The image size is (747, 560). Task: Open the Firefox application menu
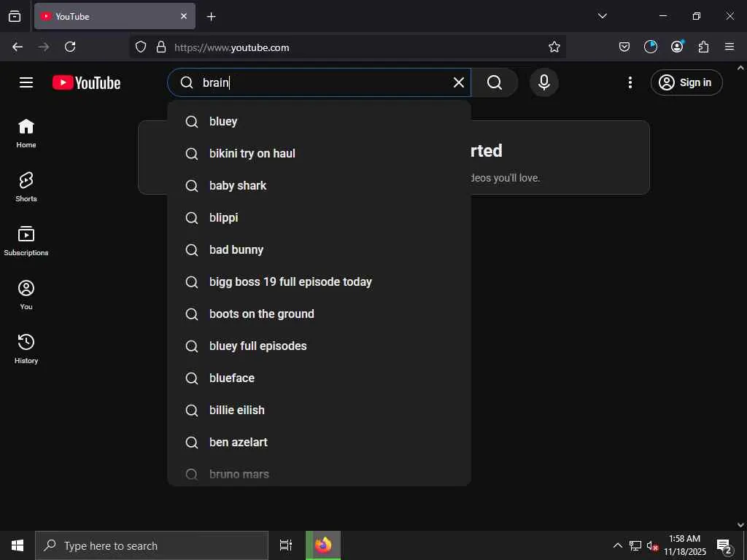(729, 47)
